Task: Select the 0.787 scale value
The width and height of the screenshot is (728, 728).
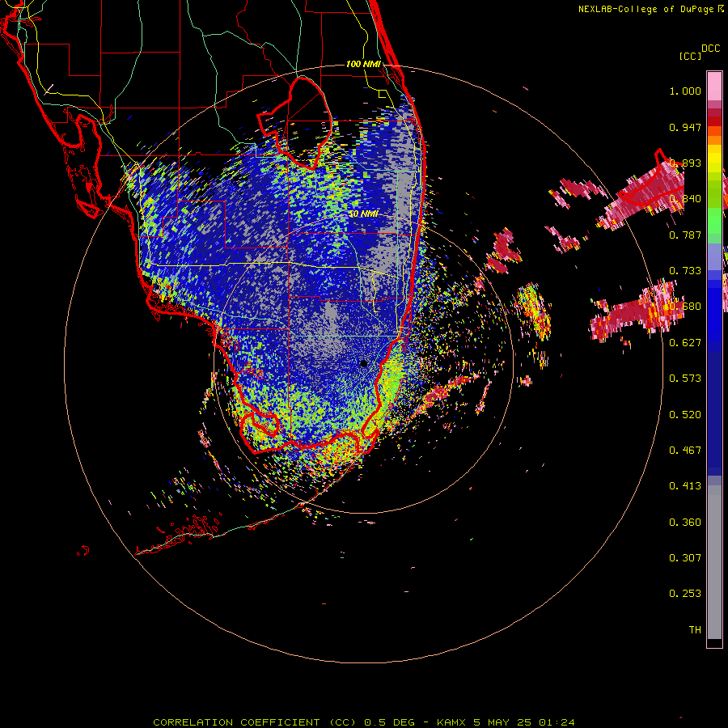Action: (x=685, y=235)
